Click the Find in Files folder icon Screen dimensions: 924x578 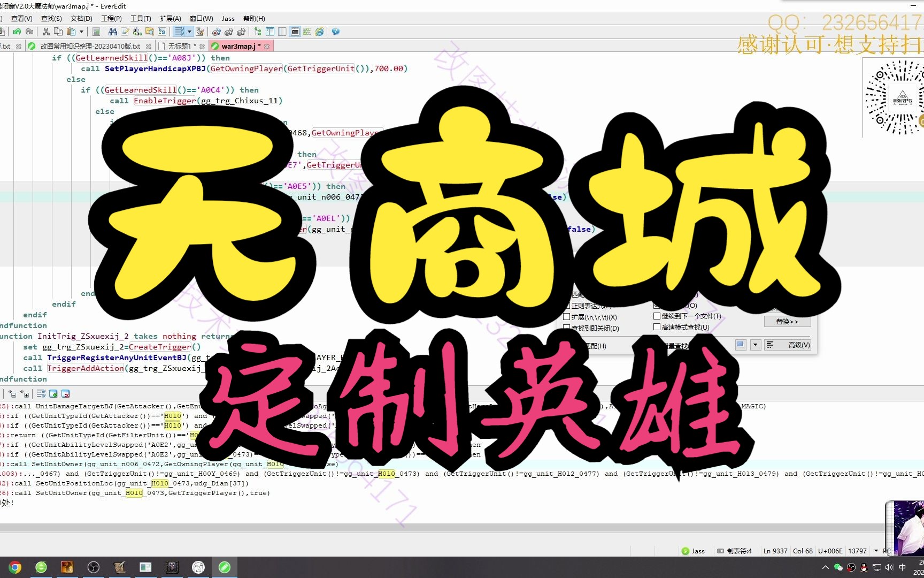point(150,32)
